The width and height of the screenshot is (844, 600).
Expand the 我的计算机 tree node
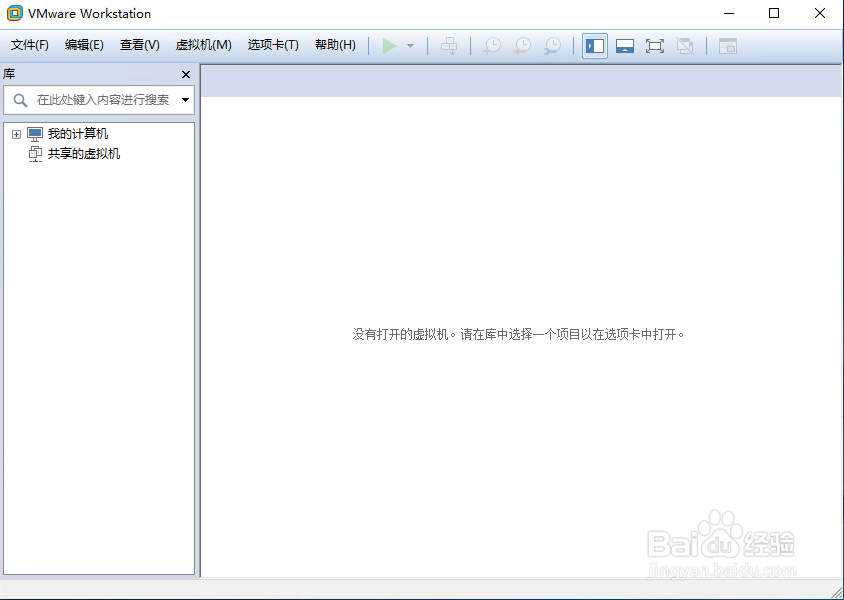click(x=15, y=133)
